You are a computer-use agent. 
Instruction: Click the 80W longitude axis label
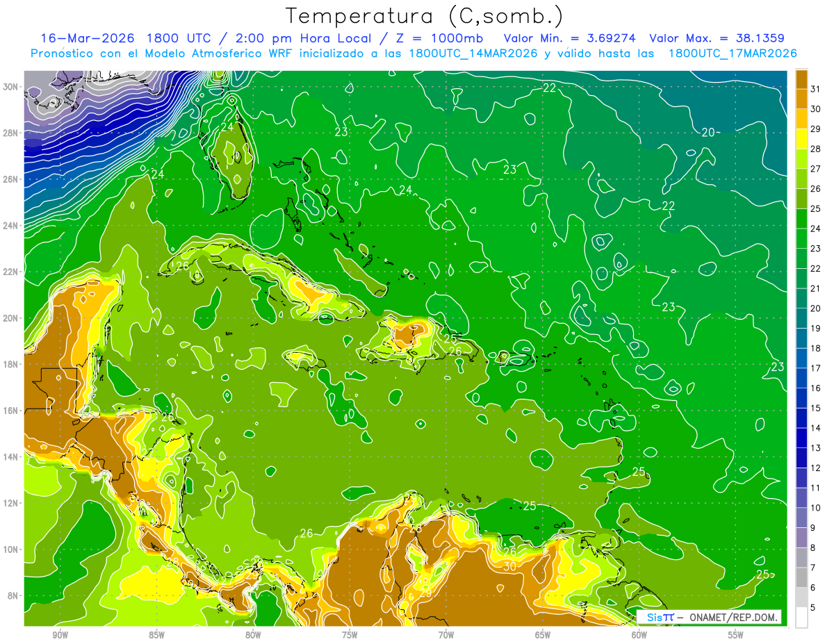tap(253, 635)
